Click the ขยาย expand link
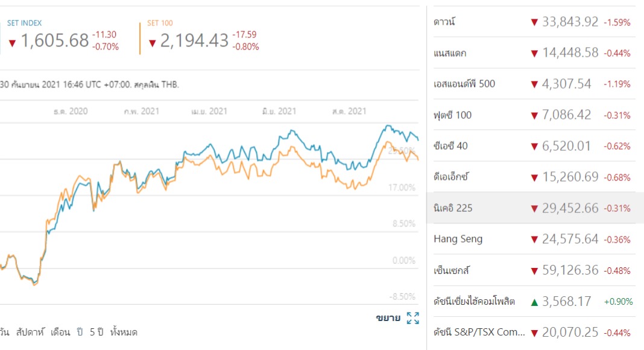The image size is (644, 350). point(388,318)
